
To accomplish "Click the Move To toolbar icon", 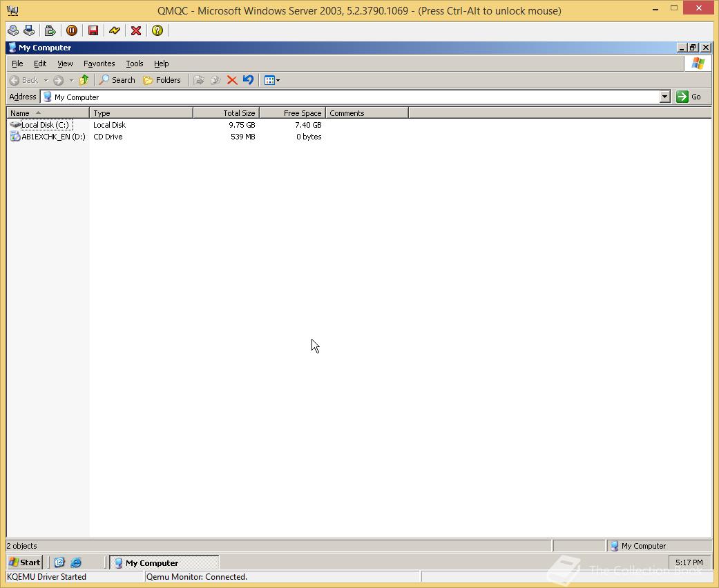I will point(198,80).
